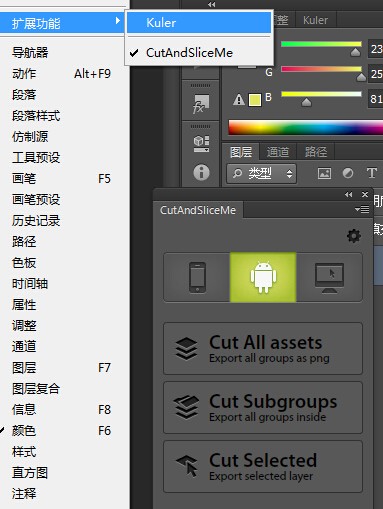Select iPhone device icon in CutAndSliceMe
The image size is (383, 509).
[197, 277]
